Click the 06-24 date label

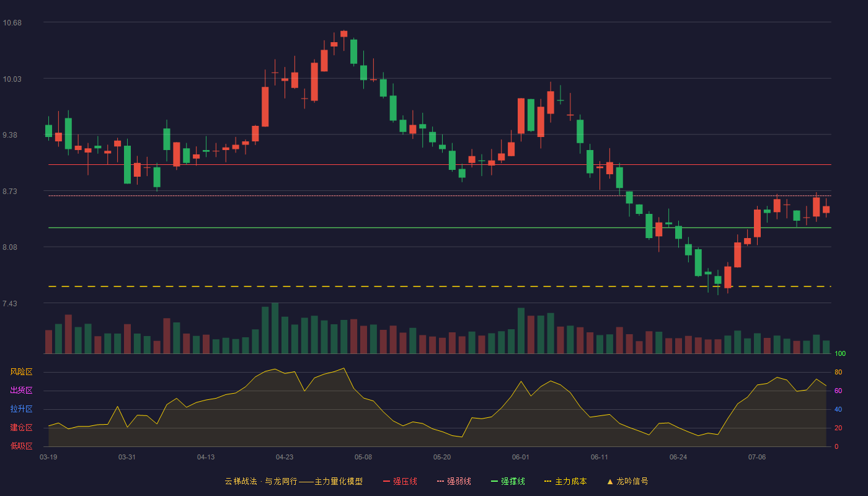(x=678, y=457)
